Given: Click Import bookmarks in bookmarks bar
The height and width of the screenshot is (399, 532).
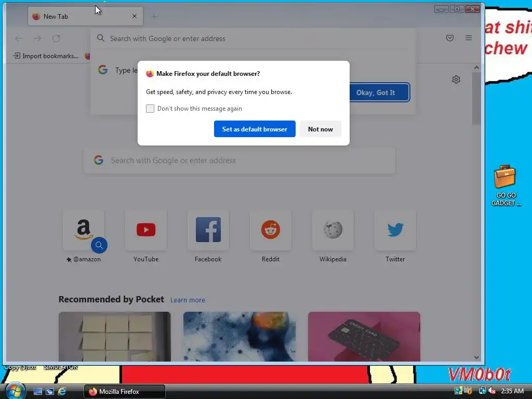Looking at the screenshot, I should coord(46,56).
